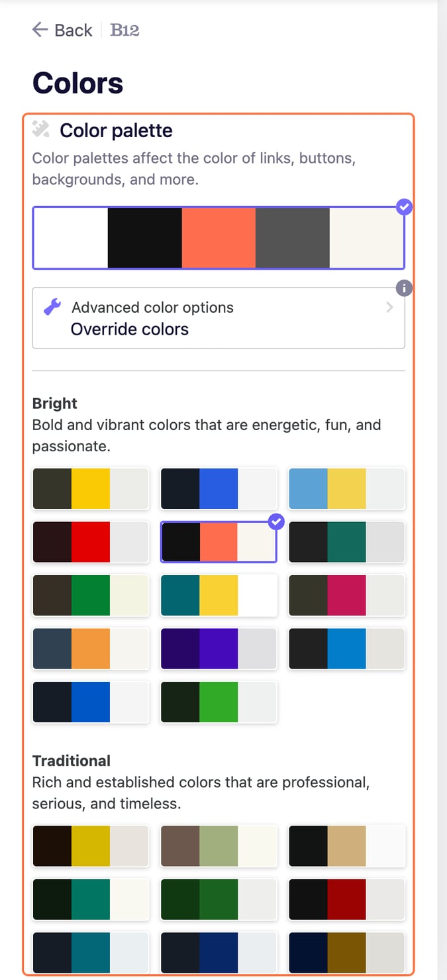Image resolution: width=447 pixels, height=980 pixels.
Task: Select the orange and navy Bright palette
Action: (x=90, y=648)
